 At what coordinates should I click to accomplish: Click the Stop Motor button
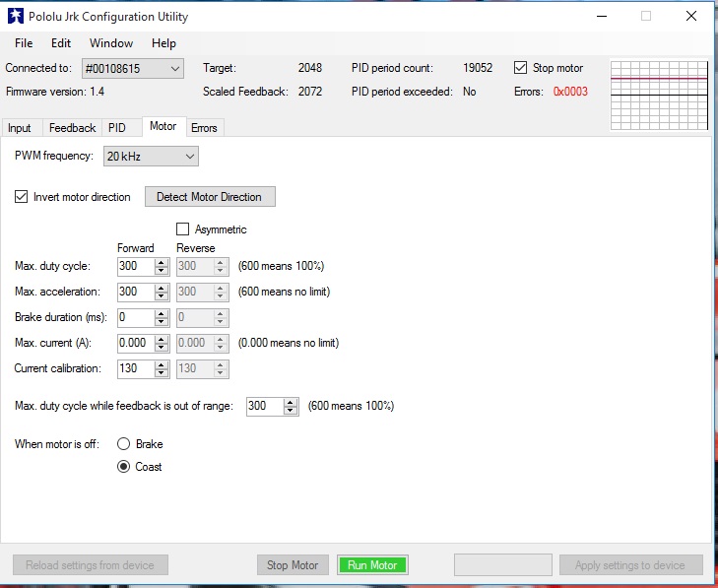(x=293, y=565)
